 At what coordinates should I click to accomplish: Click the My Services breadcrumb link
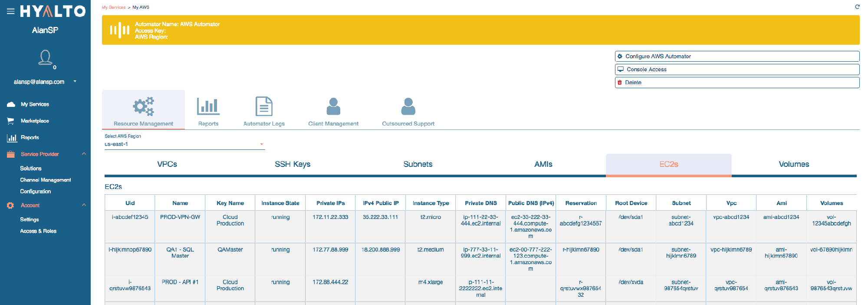pos(114,7)
